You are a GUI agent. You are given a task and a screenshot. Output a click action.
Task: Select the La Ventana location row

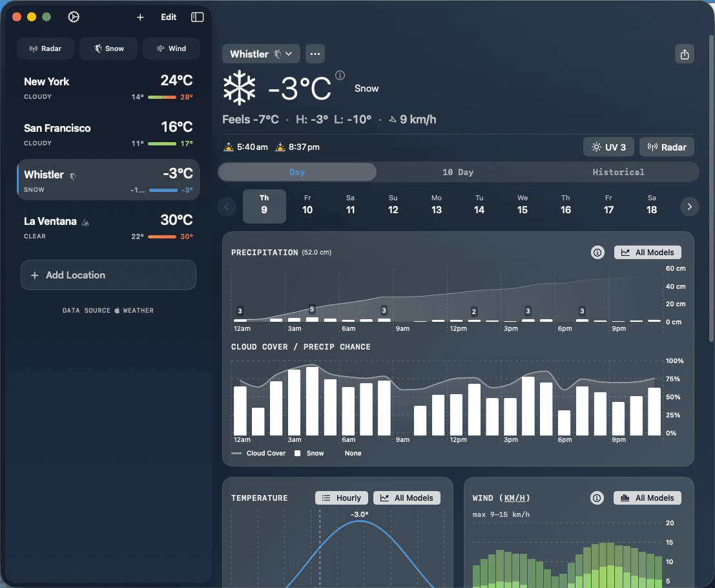(x=109, y=227)
